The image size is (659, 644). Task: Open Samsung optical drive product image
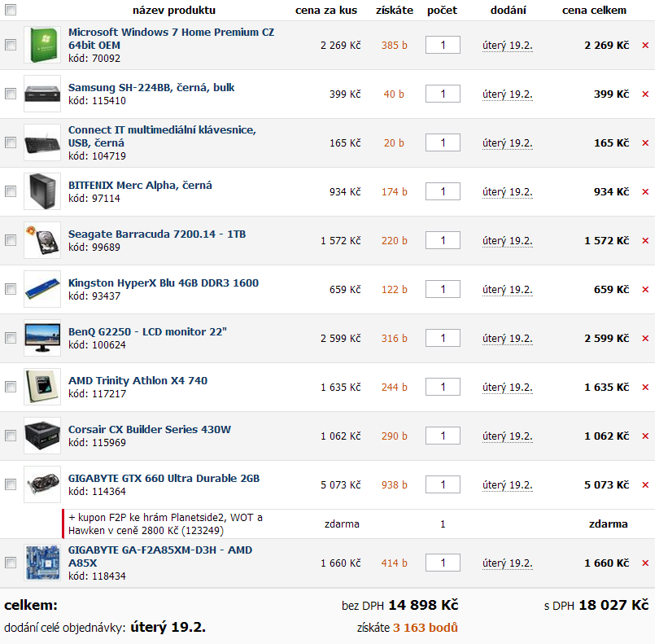(x=42, y=94)
